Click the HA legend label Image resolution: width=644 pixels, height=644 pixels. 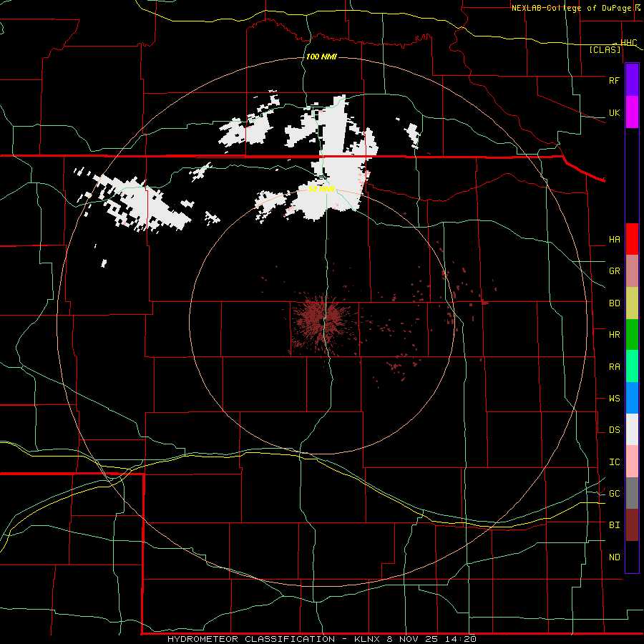pos(614,240)
